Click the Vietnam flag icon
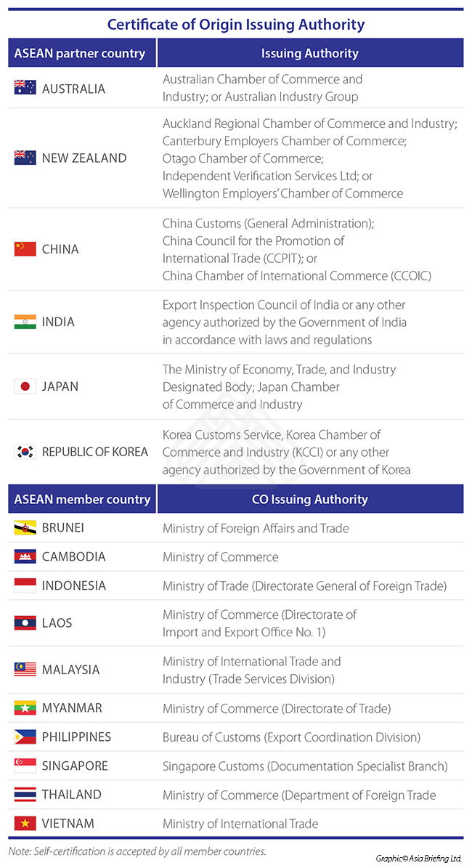Viewport: 472px width, 868px height. [25, 824]
